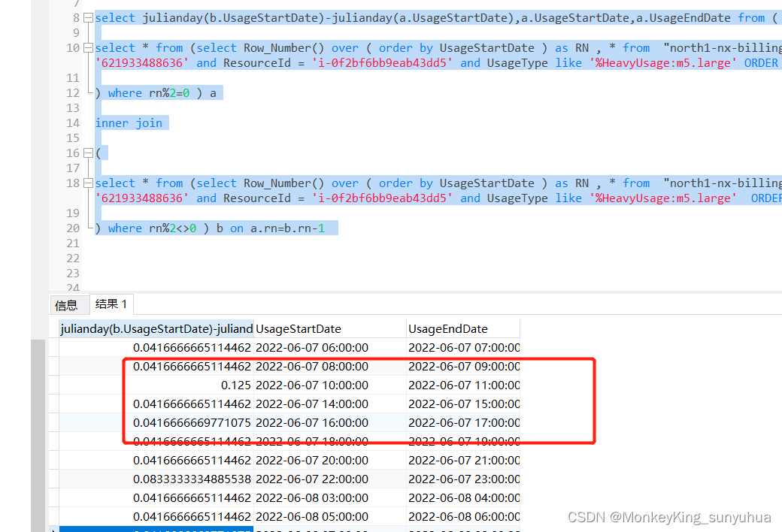The image size is (782, 532).
Task: Select the 0.0833333334885538 value cell
Action: [x=156, y=479]
